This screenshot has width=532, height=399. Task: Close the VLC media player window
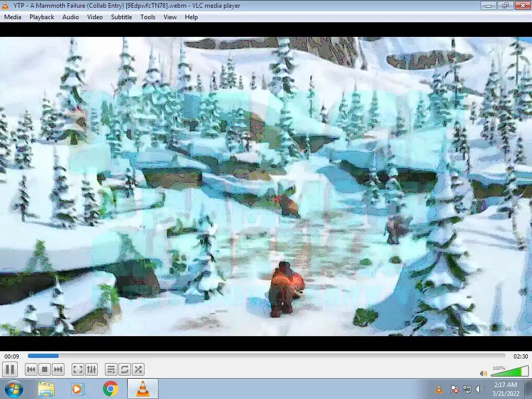point(523,5)
